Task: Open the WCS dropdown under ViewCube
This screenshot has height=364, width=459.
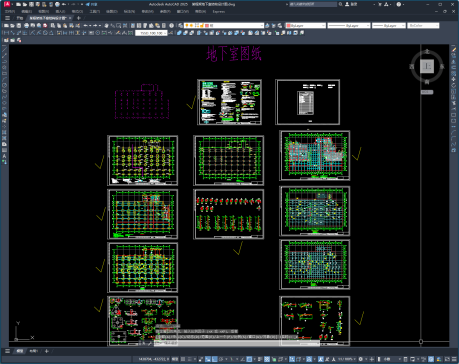Action: (427, 92)
